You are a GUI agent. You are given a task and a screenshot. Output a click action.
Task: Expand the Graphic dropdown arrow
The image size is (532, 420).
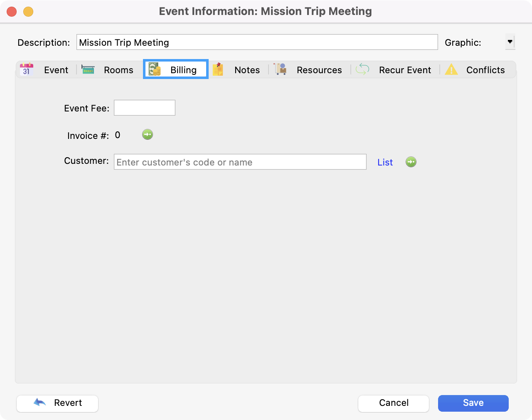click(510, 42)
